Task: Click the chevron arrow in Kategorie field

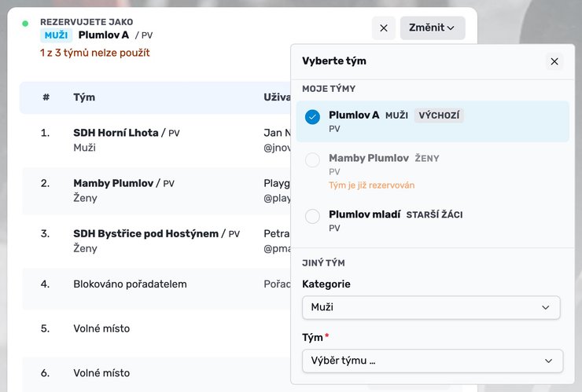Action: pyautogui.click(x=545, y=307)
